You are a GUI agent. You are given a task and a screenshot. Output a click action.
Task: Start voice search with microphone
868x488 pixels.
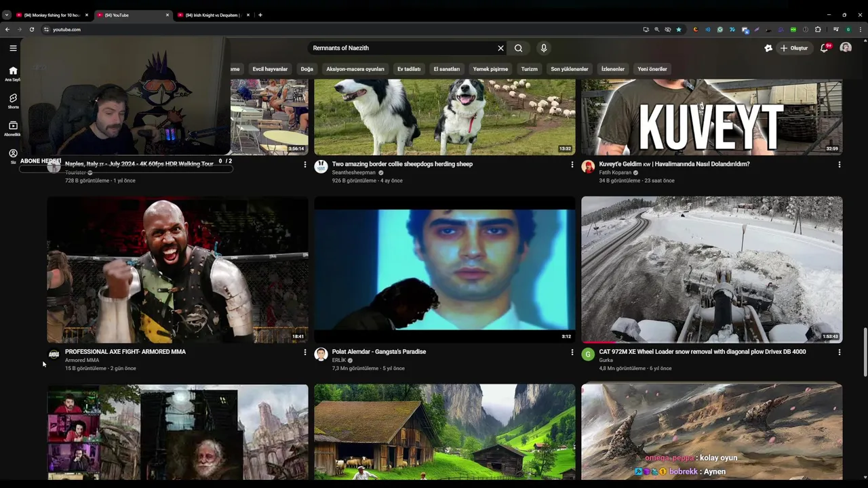[x=543, y=48]
